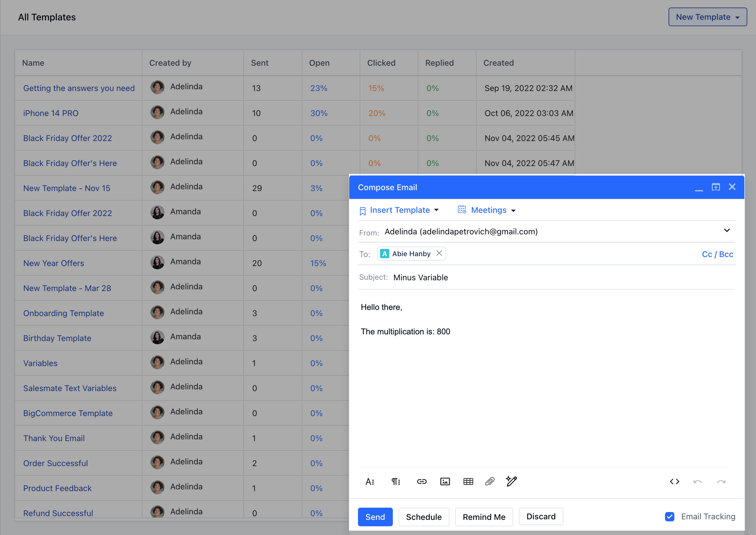756x535 pixels.
Task: Insert a hyperlink using link icon
Action: coord(422,481)
